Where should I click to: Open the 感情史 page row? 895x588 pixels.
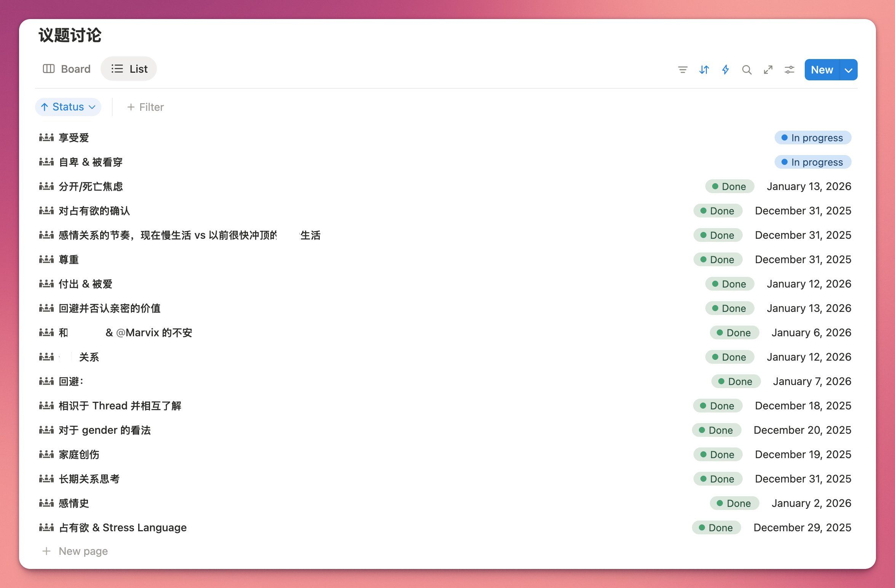click(74, 503)
